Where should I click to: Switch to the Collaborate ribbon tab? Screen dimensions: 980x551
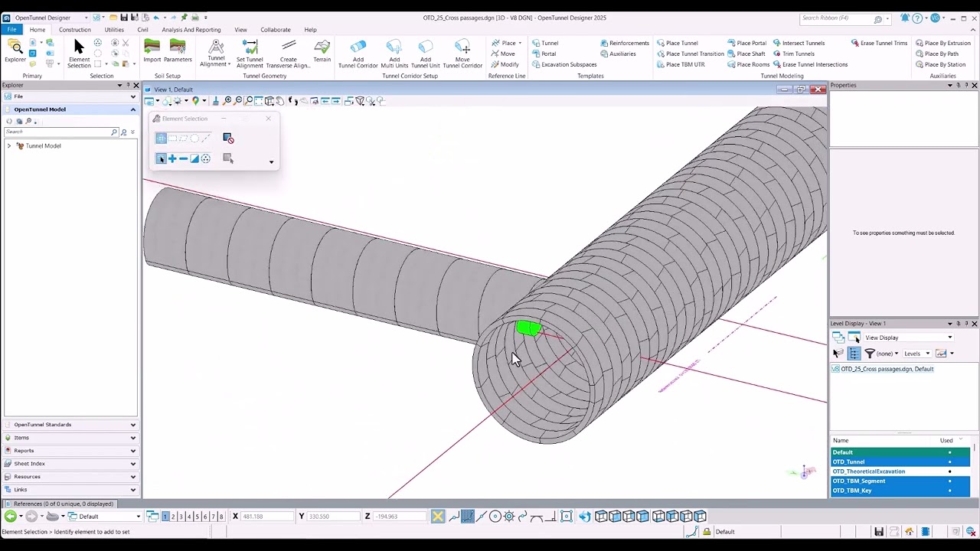coord(276,30)
